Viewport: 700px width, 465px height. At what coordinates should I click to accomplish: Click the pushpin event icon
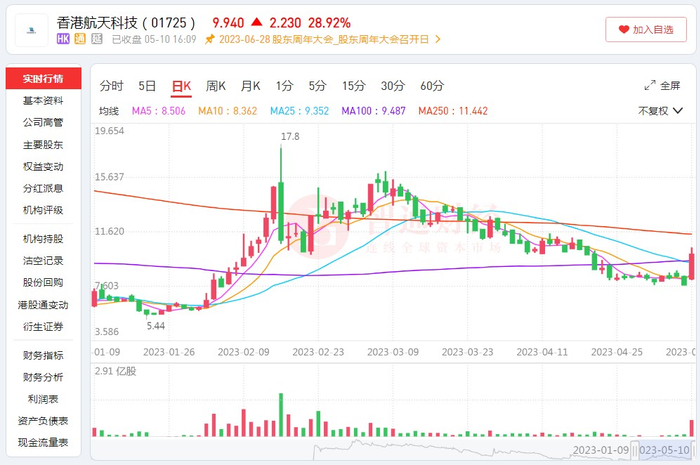pos(209,39)
